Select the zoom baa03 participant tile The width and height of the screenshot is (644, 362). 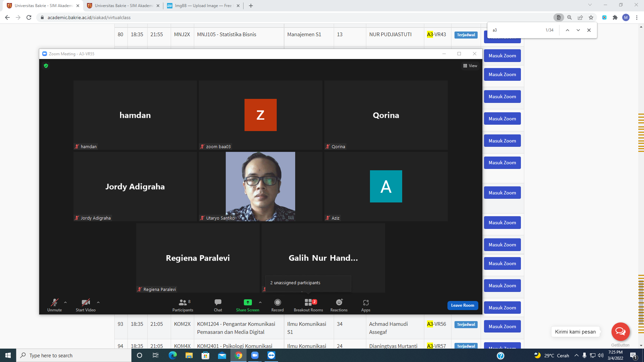(260, 115)
